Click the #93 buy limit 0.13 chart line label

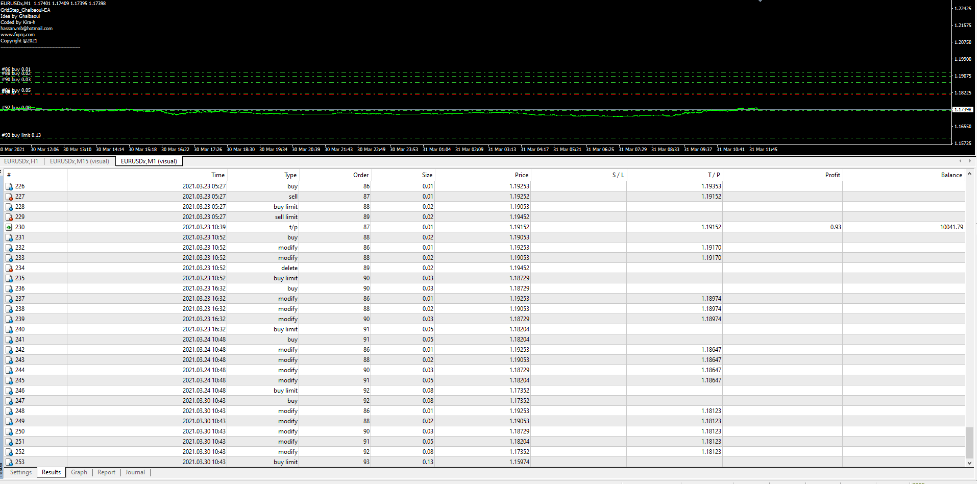click(21, 135)
